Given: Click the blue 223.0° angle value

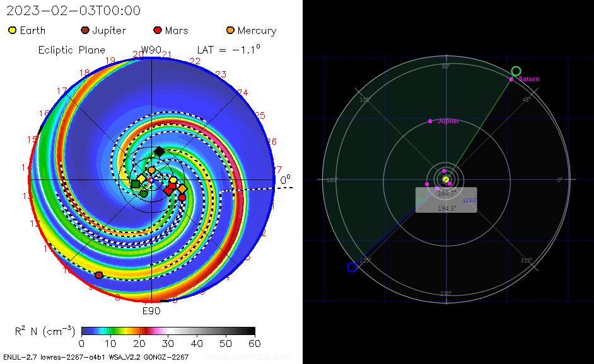Looking at the screenshot, I should pos(470,200).
